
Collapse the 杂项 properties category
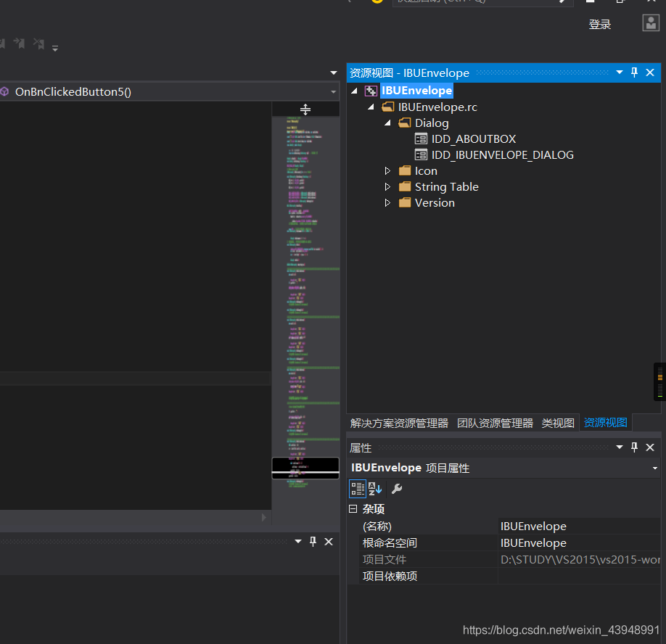pos(353,508)
